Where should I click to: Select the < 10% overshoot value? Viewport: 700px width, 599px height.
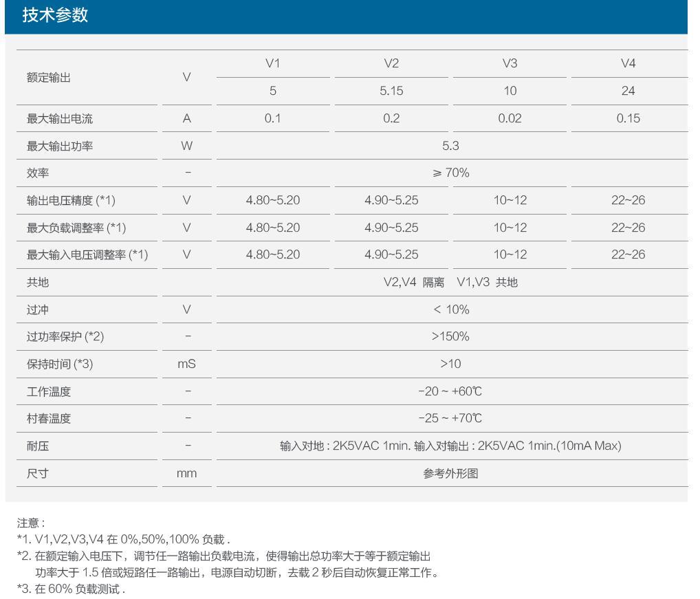coord(451,309)
